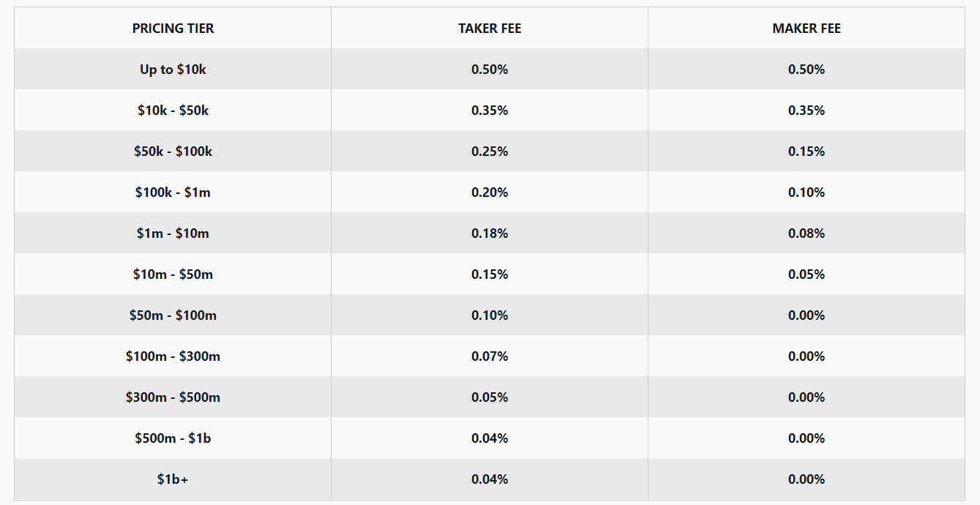The height and width of the screenshot is (505, 980).
Task: Click the TAKER FEE column header
Action: pos(490,29)
